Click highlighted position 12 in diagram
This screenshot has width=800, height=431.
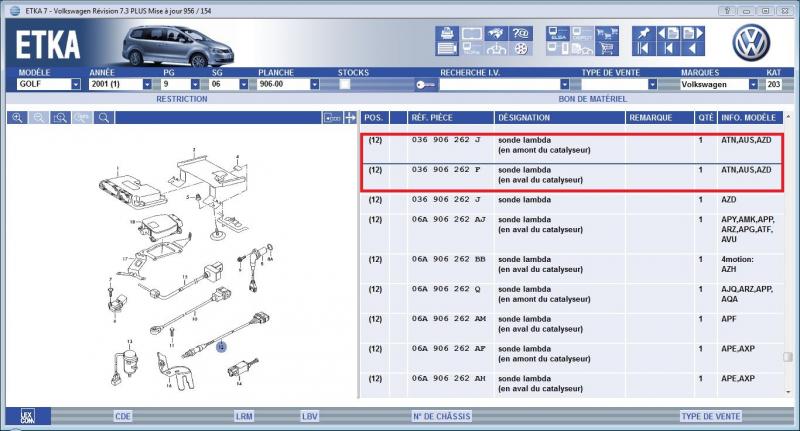pyautogui.click(x=221, y=347)
